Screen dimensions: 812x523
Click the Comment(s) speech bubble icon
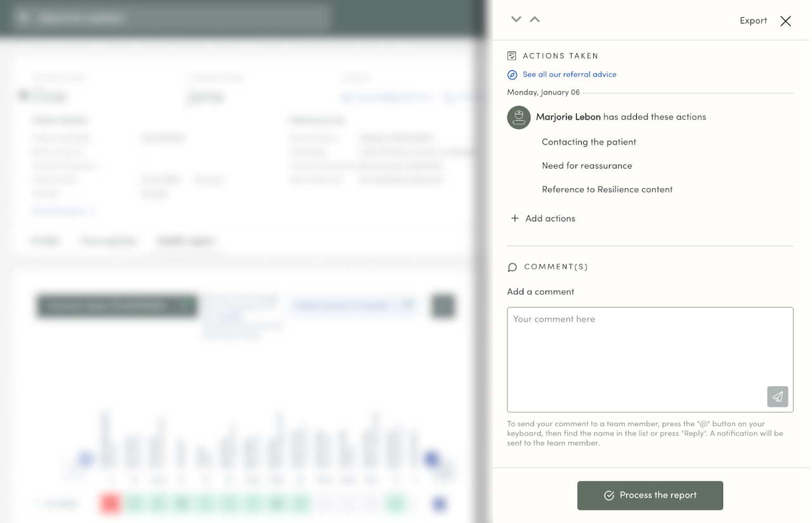[513, 267]
